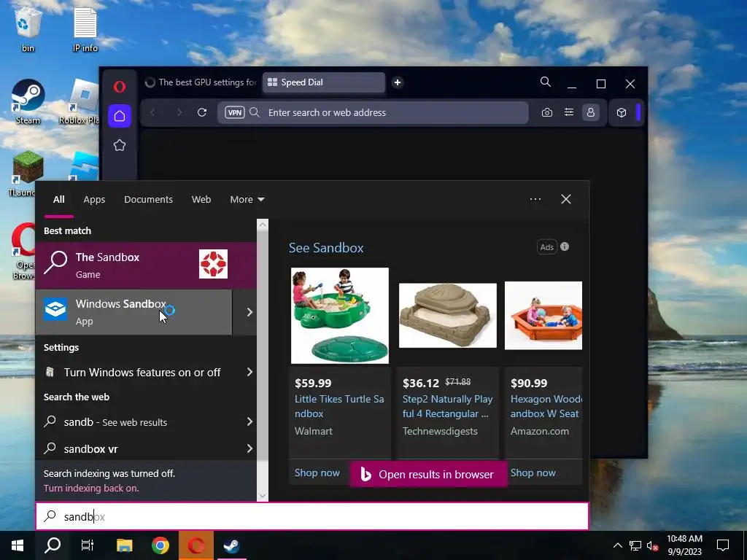Reload the page in Opera
The image size is (747, 560).
(202, 112)
